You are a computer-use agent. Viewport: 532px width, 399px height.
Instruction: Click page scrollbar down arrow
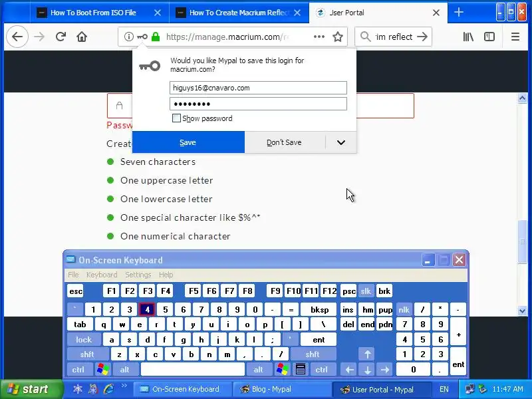pyautogui.click(x=522, y=310)
